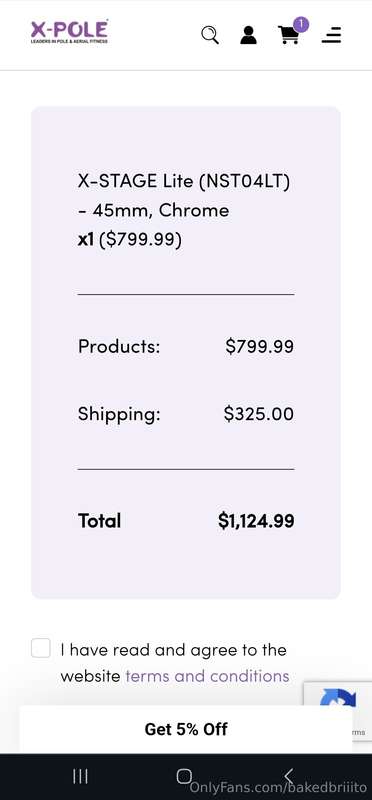The image size is (372, 800).
Task: Open the shopping cart icon
Action: point(289,36)
